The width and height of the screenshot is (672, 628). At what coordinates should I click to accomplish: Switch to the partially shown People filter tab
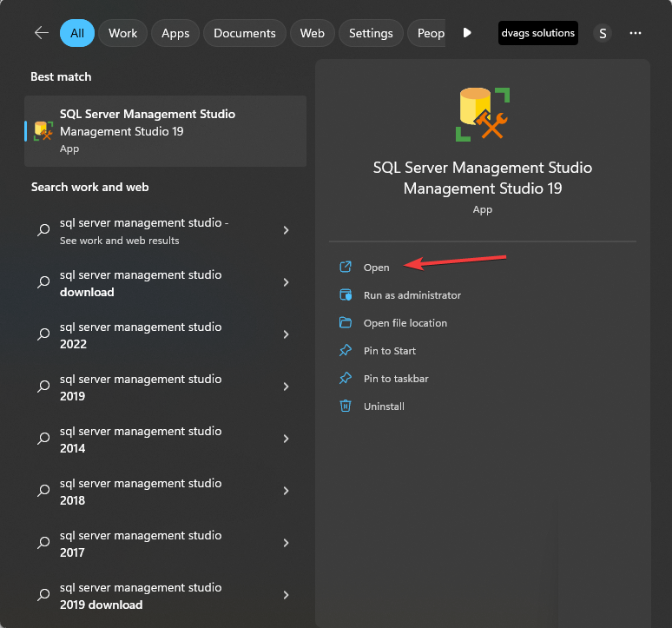(426, 33)
